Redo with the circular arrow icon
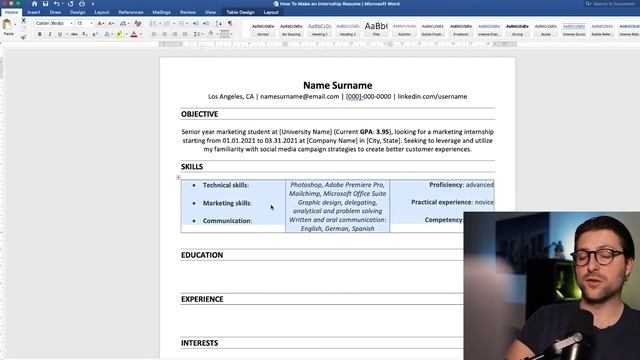 point(71,4)
